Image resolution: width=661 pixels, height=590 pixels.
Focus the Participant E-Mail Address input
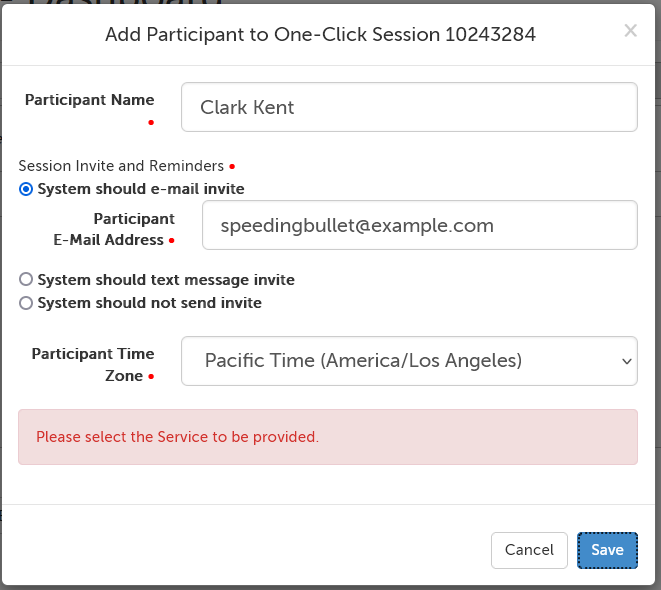[x=419, y=225]
